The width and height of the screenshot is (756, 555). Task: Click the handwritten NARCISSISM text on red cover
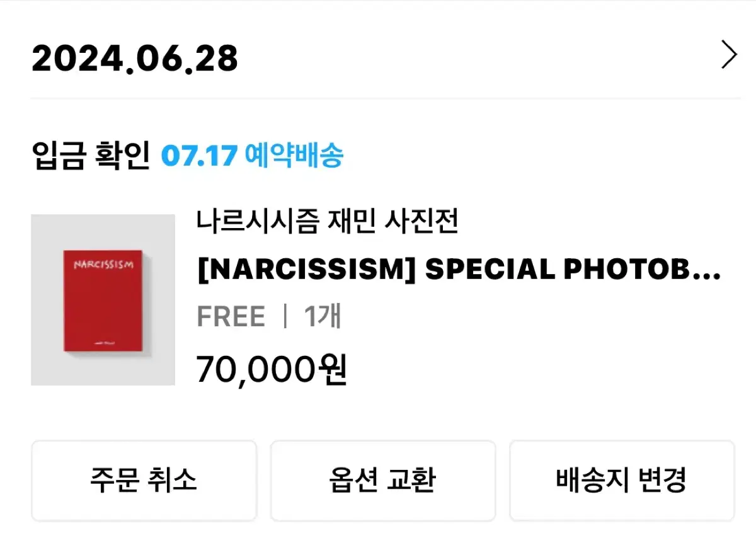103,265
